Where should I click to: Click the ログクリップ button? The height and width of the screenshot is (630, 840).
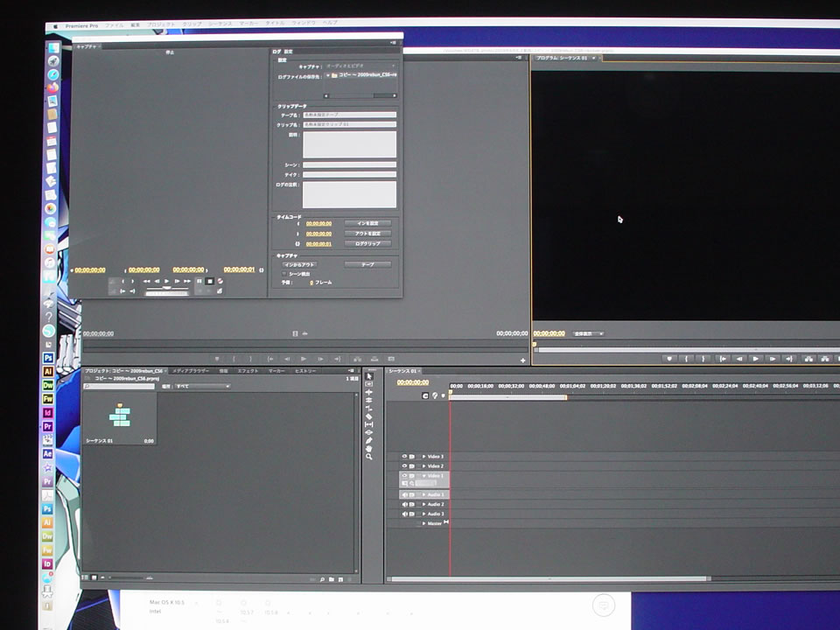click(x=367, y=244)
